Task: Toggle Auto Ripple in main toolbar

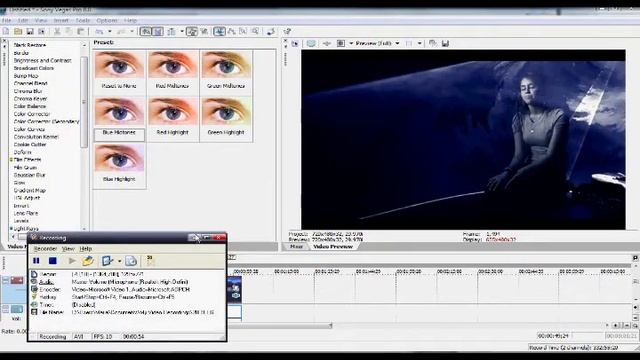Action: pyautogui.click(x=172, y=31)
